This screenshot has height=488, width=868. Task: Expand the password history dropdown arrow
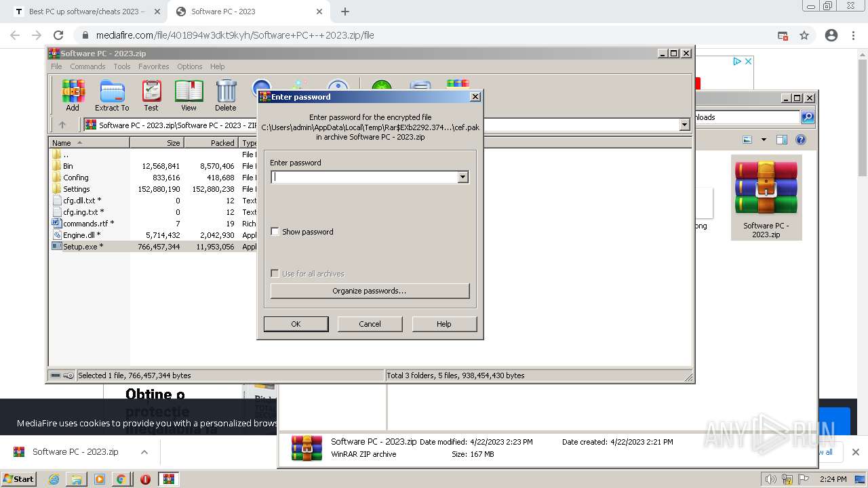(x=463, y=177)
